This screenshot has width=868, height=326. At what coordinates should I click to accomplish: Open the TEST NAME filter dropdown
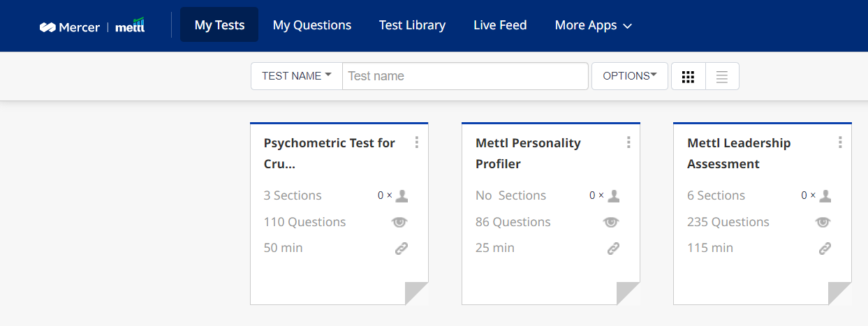(x=297, y=76)
